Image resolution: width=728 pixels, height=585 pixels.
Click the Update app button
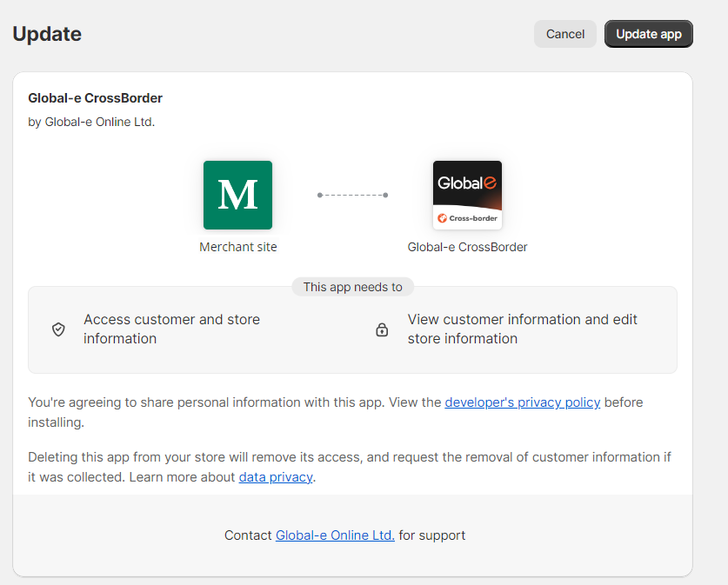tap(648, 34)
